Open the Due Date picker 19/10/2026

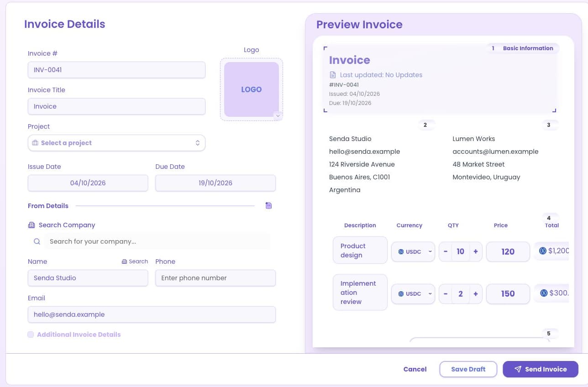(215, 183)
